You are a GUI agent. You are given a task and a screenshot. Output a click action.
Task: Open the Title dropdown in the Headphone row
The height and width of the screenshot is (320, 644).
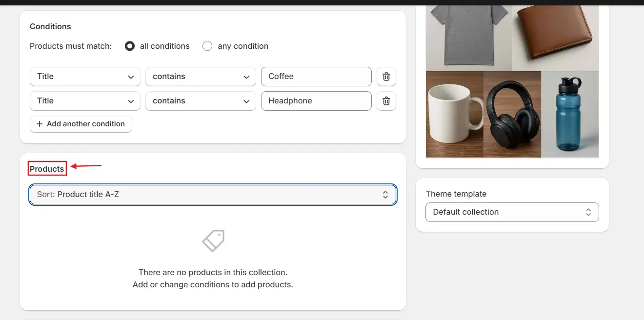coord(85,101)
